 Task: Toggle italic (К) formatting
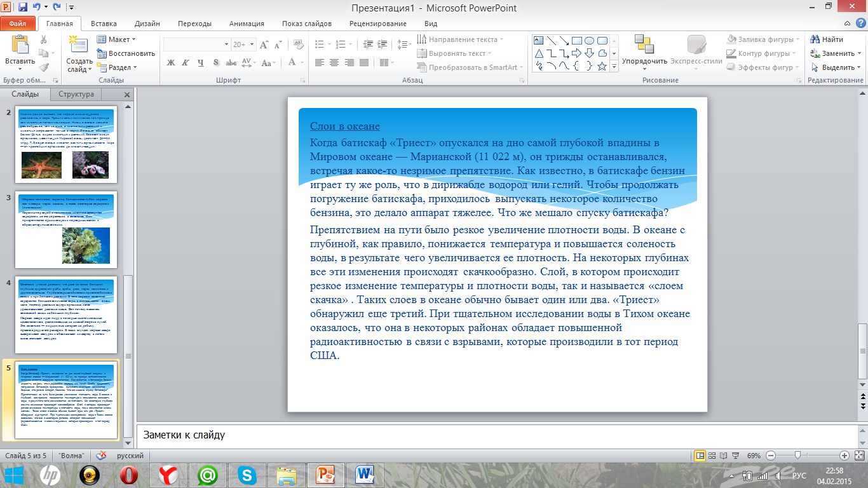pos(186,62)
